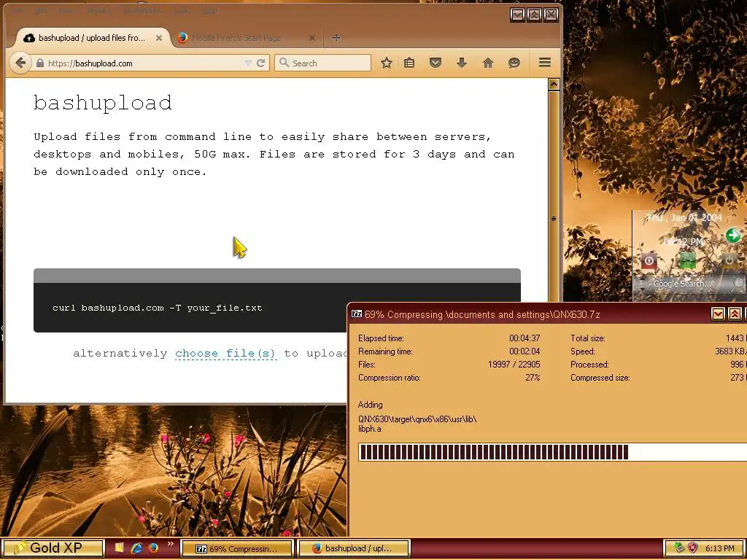Switch to bashupload taskbar button

pyautogui.click(x=354, y=548)
